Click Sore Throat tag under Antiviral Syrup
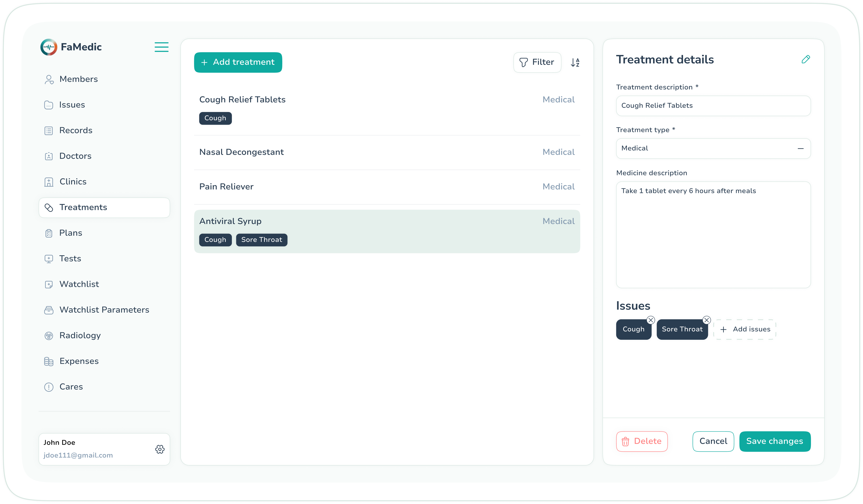 coord(262,240)
